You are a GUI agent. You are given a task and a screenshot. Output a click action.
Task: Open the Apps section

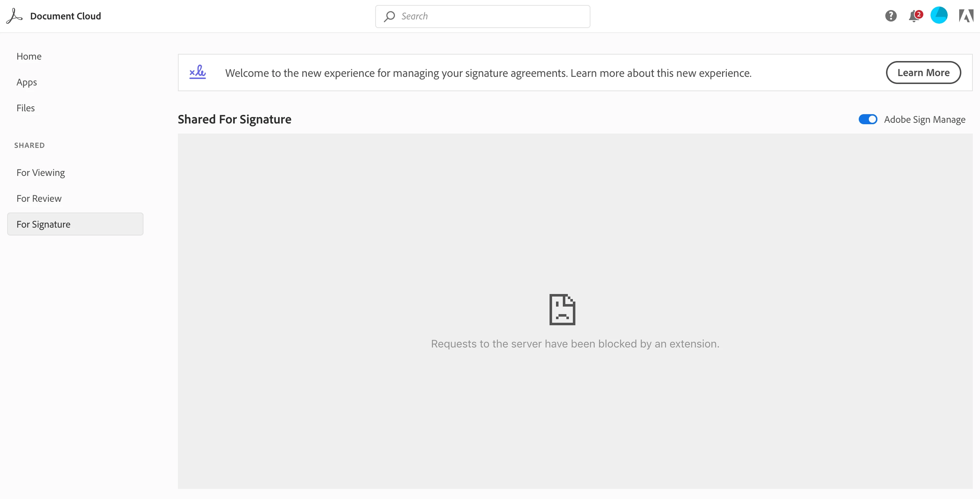pos(27,82)
